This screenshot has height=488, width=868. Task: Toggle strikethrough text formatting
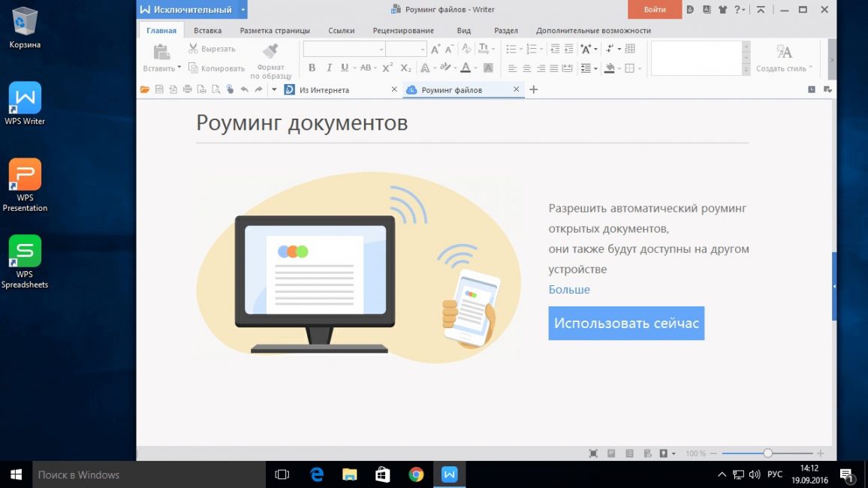pos(366,68)
